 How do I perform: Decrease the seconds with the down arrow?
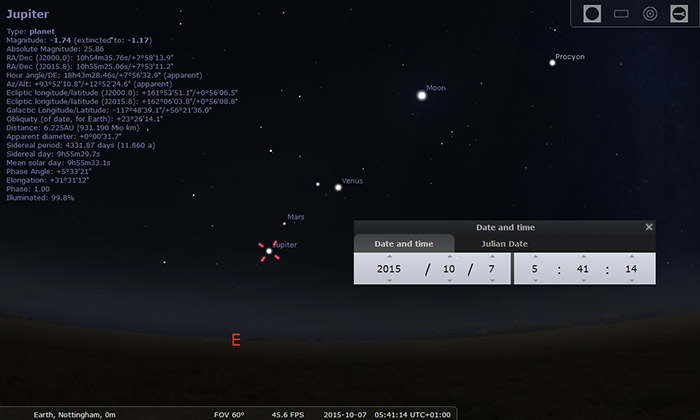pyautogui.click(x=630, y=282)
